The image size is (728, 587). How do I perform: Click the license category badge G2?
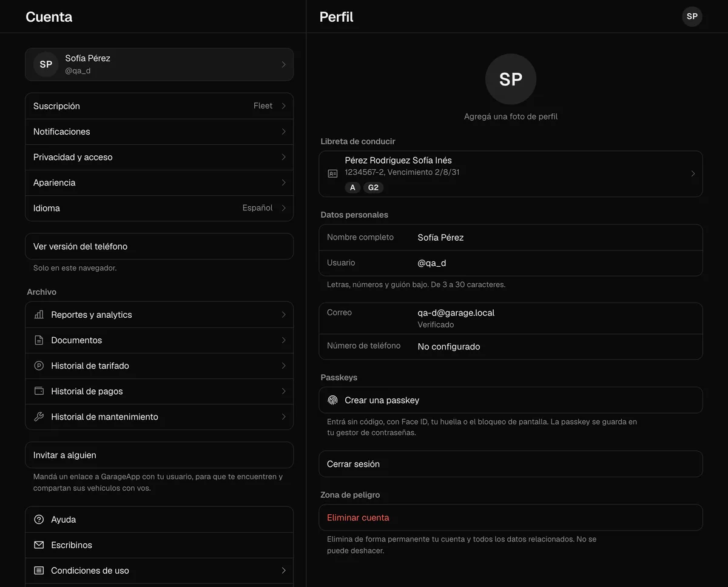point(373,187)
